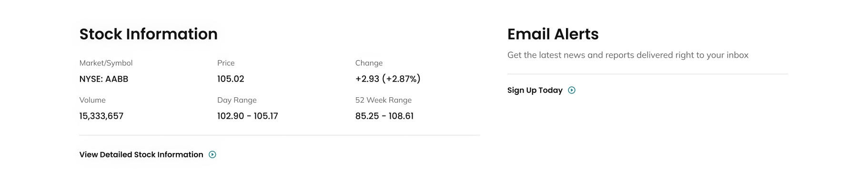
Task: Open the View Detailed Stock Information link
Action: pyautogui.click(x=148, y=154)
